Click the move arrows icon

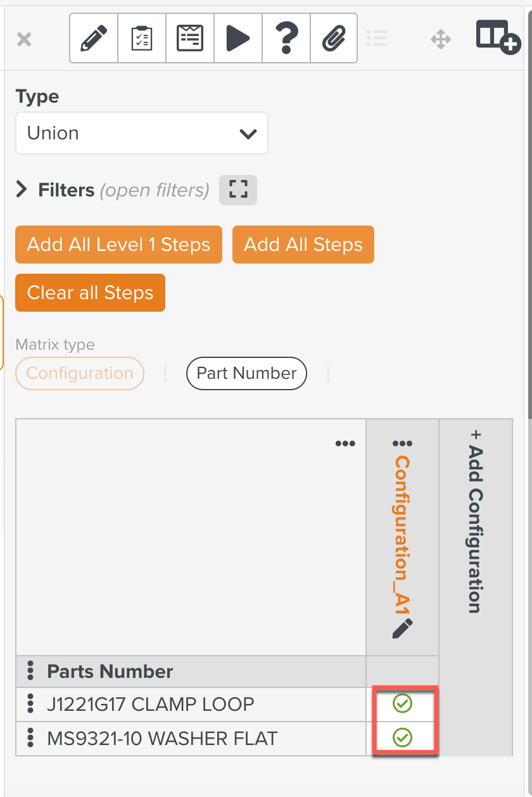click(x=441, y=39)
